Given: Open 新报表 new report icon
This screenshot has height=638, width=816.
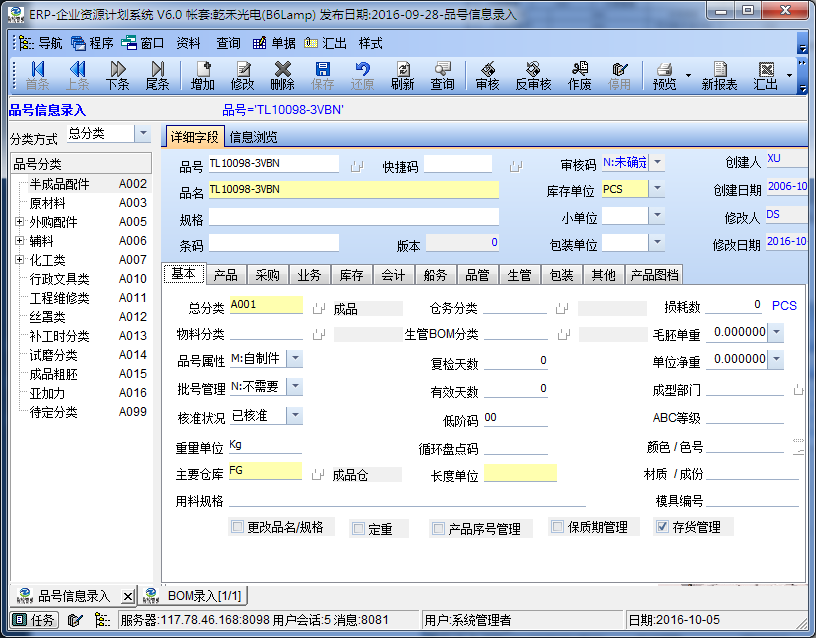Looking at the screenshot, I should click(719, 75).
